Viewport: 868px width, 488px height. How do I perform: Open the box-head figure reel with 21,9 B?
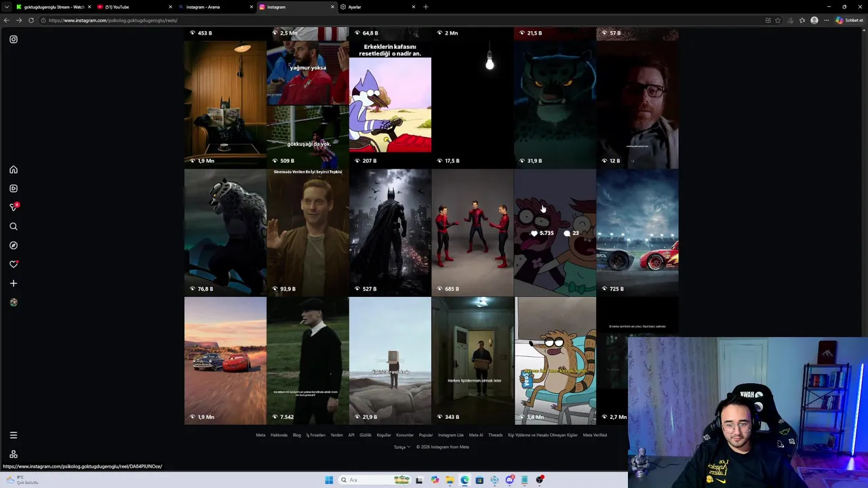tap(390, 361)
